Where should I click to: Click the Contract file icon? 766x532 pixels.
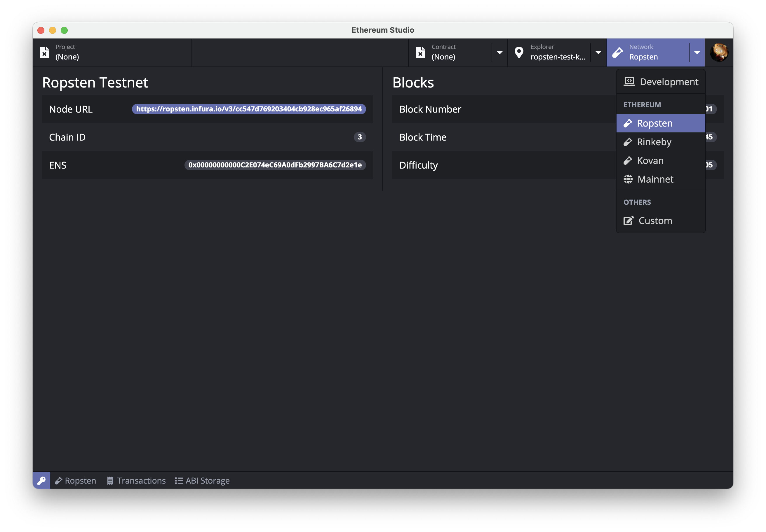coord(420,52)
